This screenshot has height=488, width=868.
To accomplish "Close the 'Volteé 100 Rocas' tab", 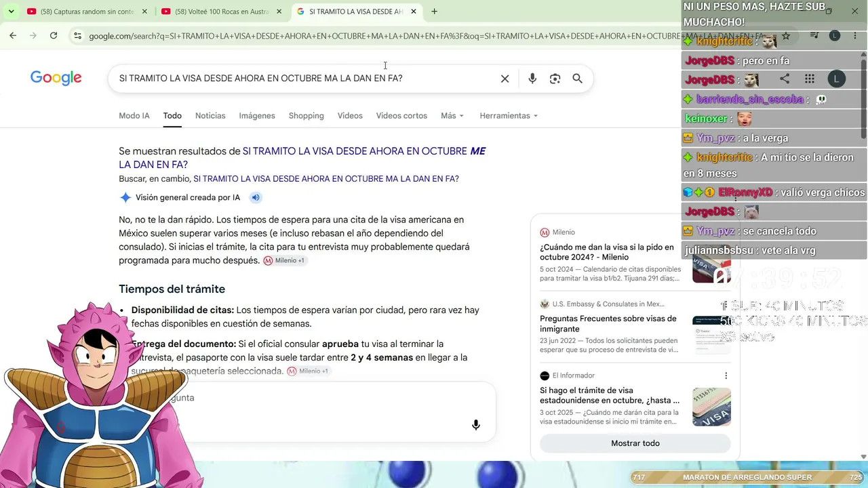I will coord(279,12).
